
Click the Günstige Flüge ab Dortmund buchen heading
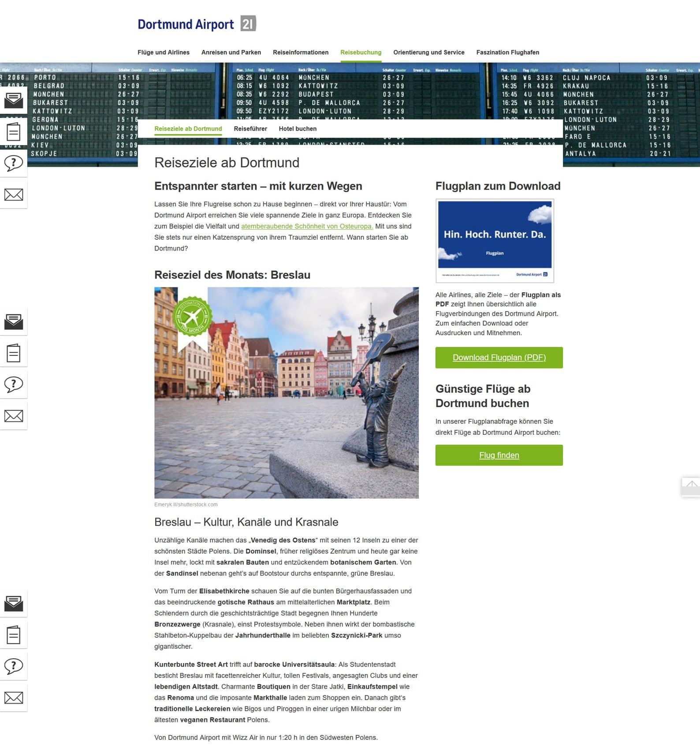tap(483, 396)
